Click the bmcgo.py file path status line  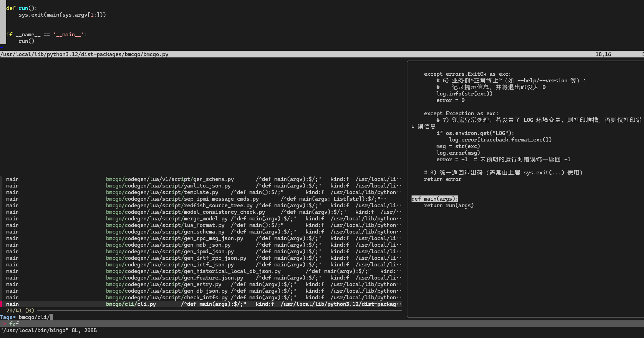84,54
